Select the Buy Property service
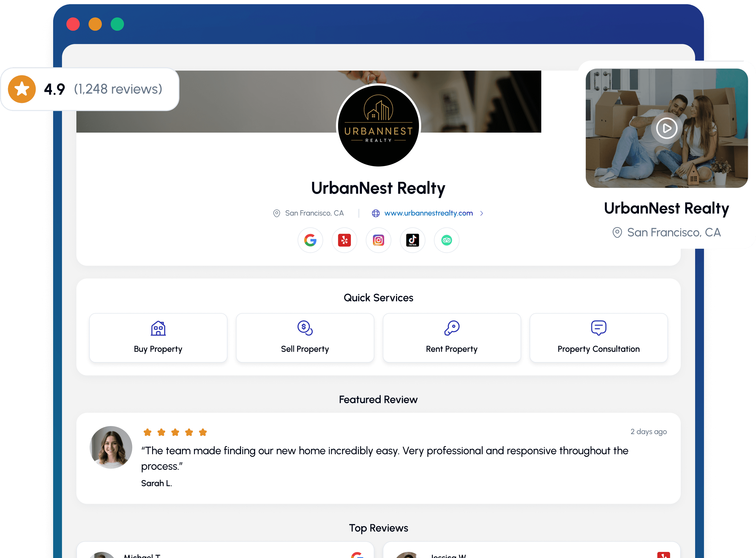The image size is (756, 558). (158, 338)
